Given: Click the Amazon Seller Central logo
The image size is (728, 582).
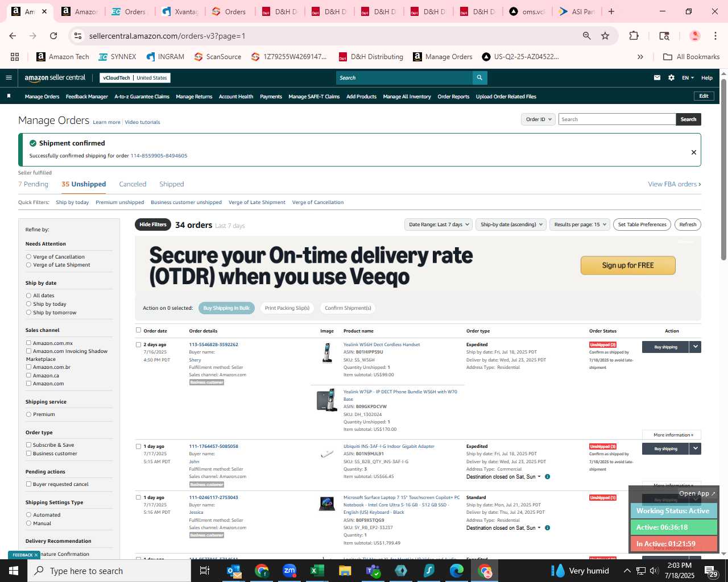Looking at the screenshot, I should point(55,78).
